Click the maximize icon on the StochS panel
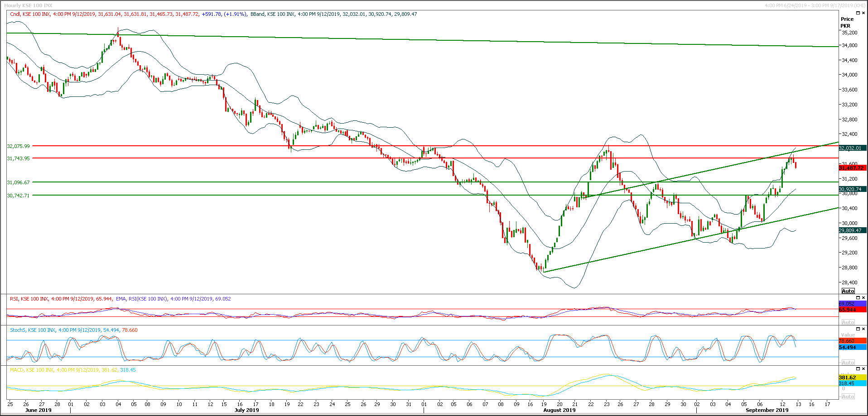 pos(858,329)
